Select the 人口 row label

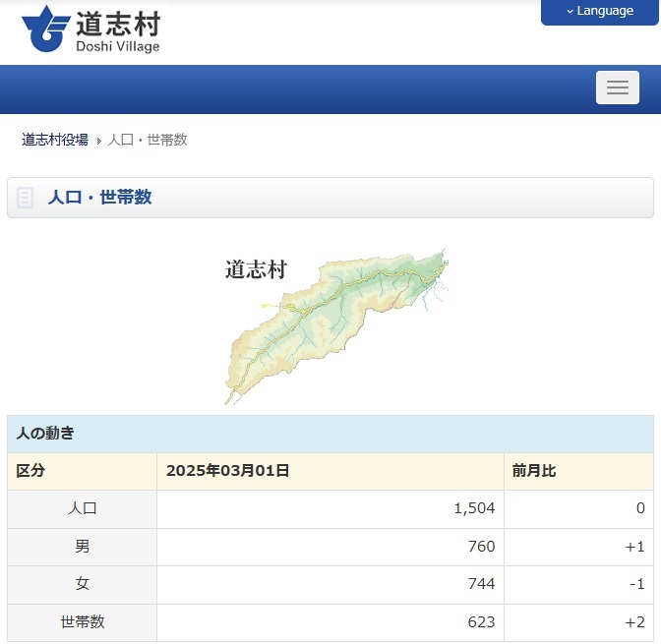coord(82,508)
